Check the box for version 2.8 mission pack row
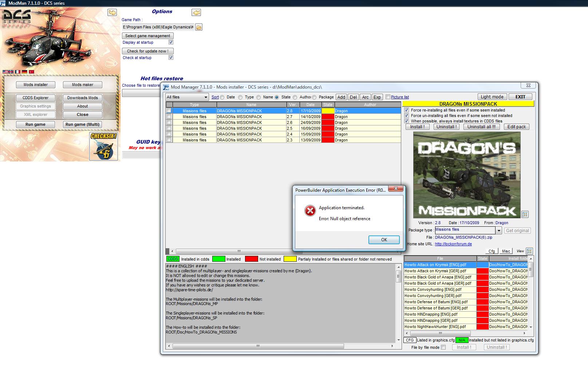The width and height of the screenshot is (588, 390). pyautogui.click(x=169, y=110)
